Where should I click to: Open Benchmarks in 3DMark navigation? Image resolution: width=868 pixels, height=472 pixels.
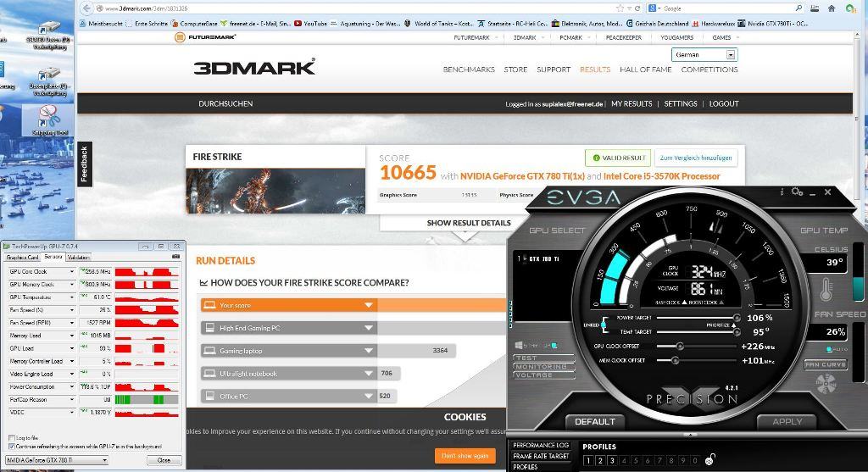[x=469, y=69]
